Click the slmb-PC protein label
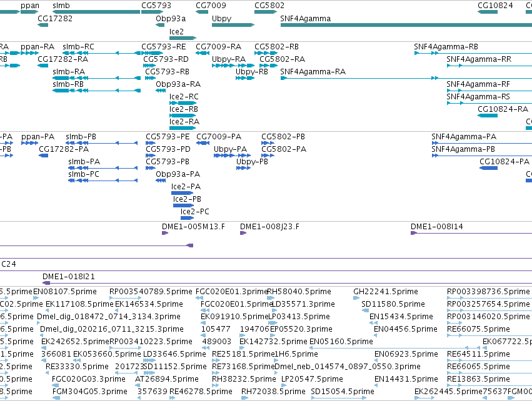The width and height of the screenshot is (532, 401). 84,174
